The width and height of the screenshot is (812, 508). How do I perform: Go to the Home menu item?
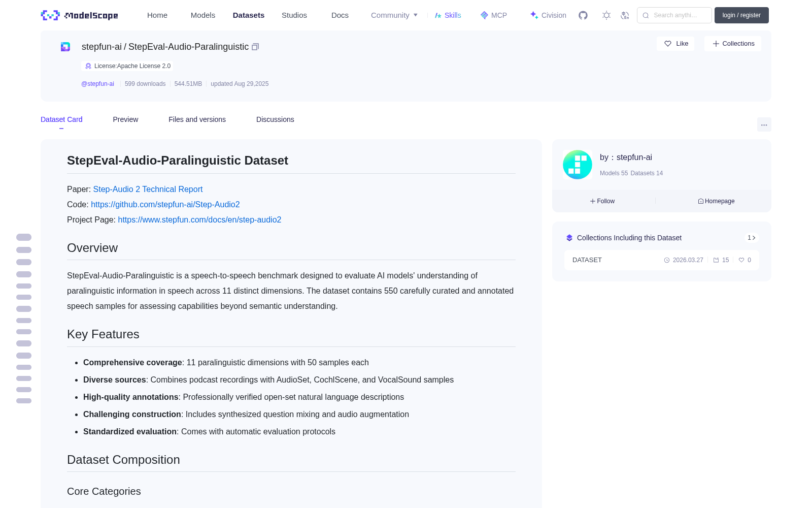[x=157, y=15]
